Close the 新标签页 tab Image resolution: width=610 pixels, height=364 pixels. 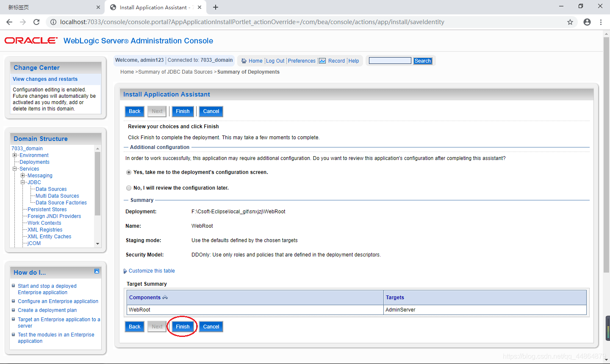98,7
